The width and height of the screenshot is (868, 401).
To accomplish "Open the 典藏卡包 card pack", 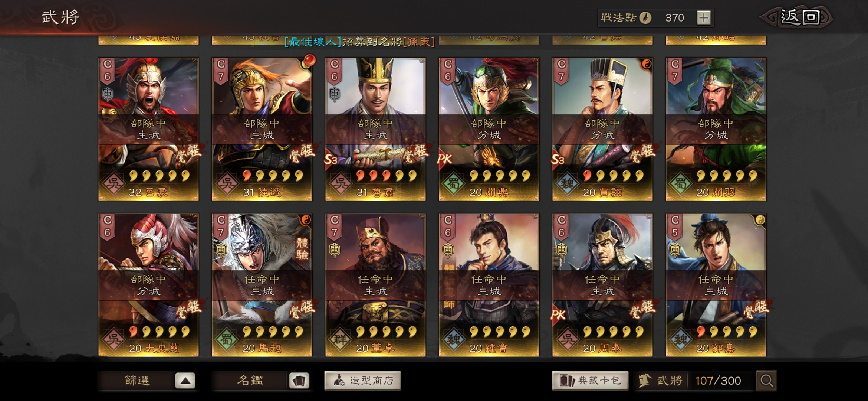I will (590, 381).
